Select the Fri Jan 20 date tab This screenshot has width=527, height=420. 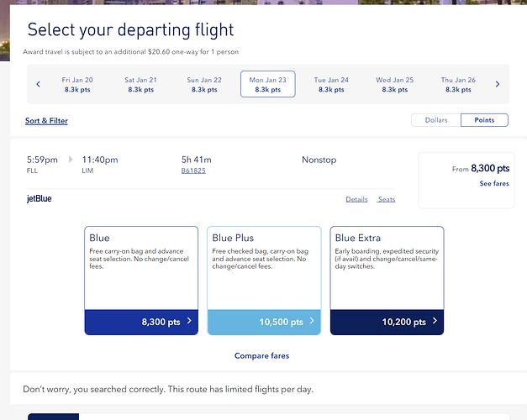tap(77, 84)
